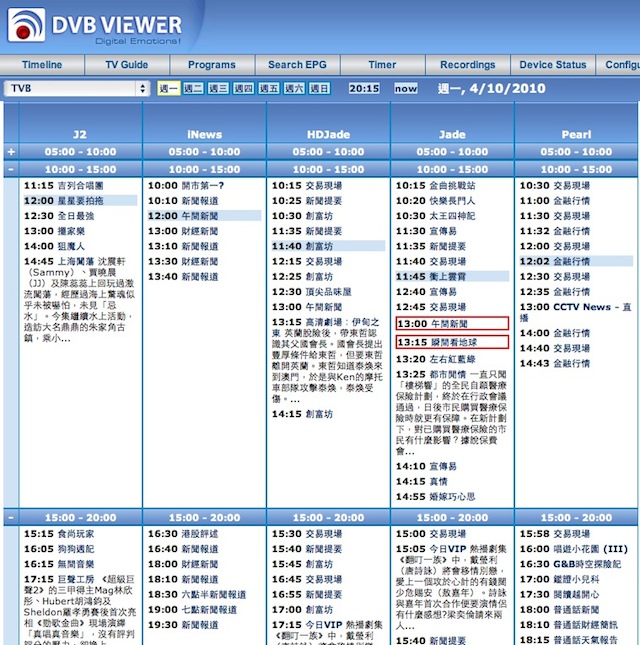
Task: Open the TVB channel group dropdown
Action: tap(77, 88)
